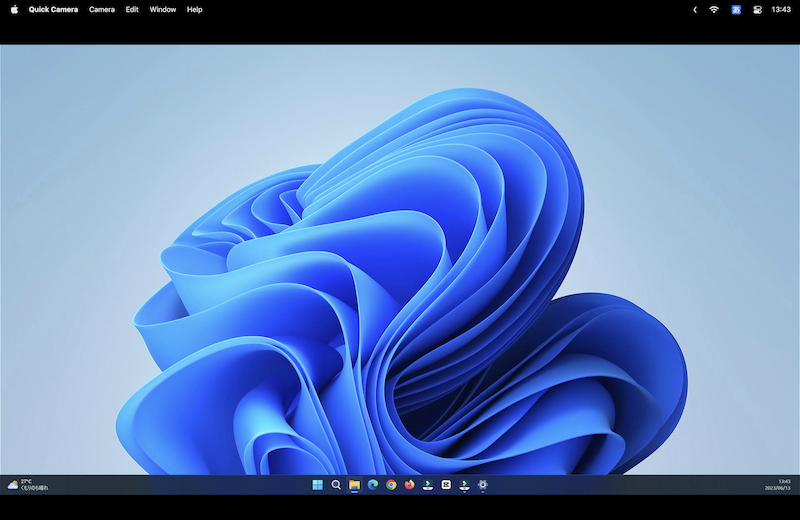Click the Wi-Fi status icon
This screenshot has width=800, height=520.
click(714, 9)
